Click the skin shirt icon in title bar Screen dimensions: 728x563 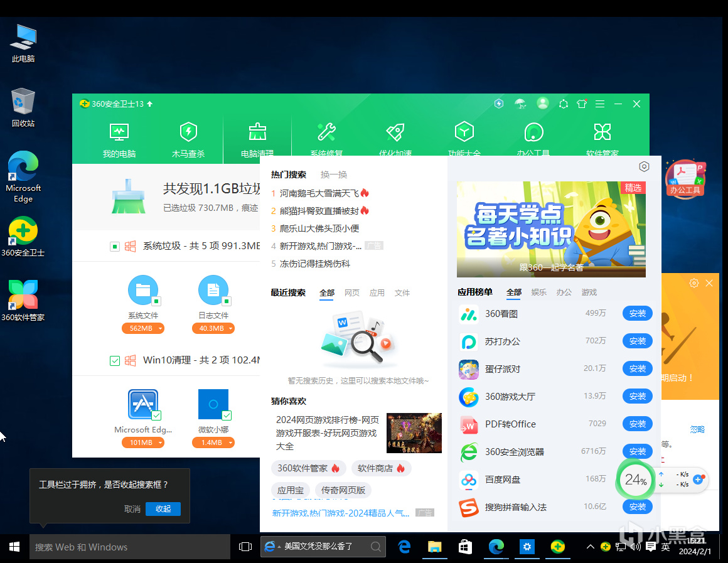tap(582, 104)
